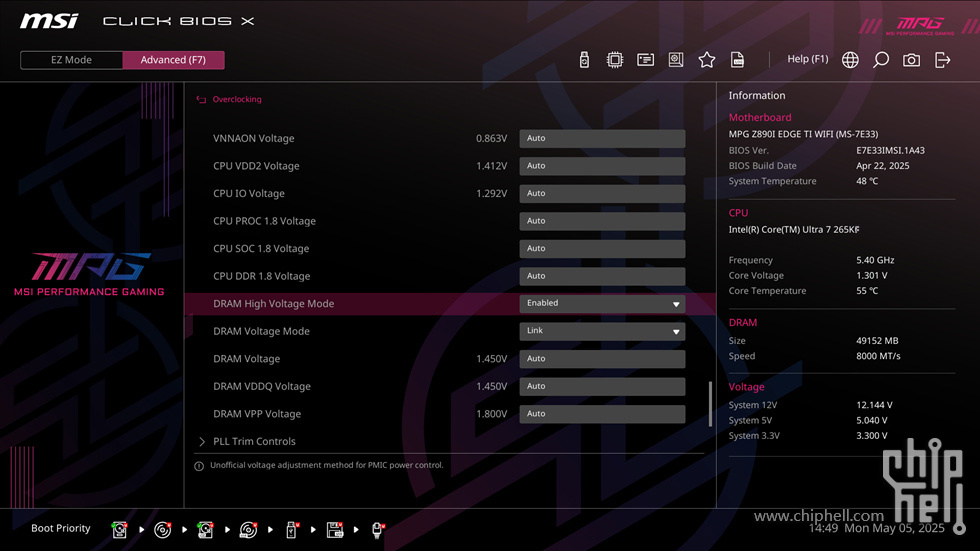This screenshot has width=980, height=551.
Task: Click VNNAON Voltage Auto field
Action: point(602,139)
